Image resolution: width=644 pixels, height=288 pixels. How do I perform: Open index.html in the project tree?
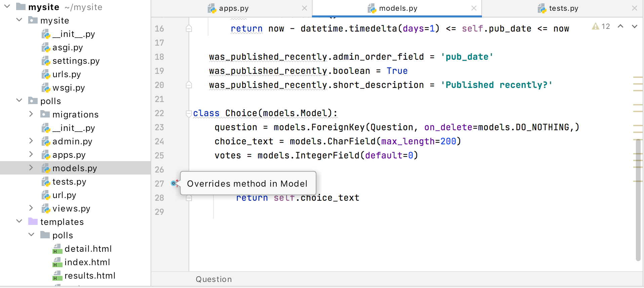(x=87, y=262)
